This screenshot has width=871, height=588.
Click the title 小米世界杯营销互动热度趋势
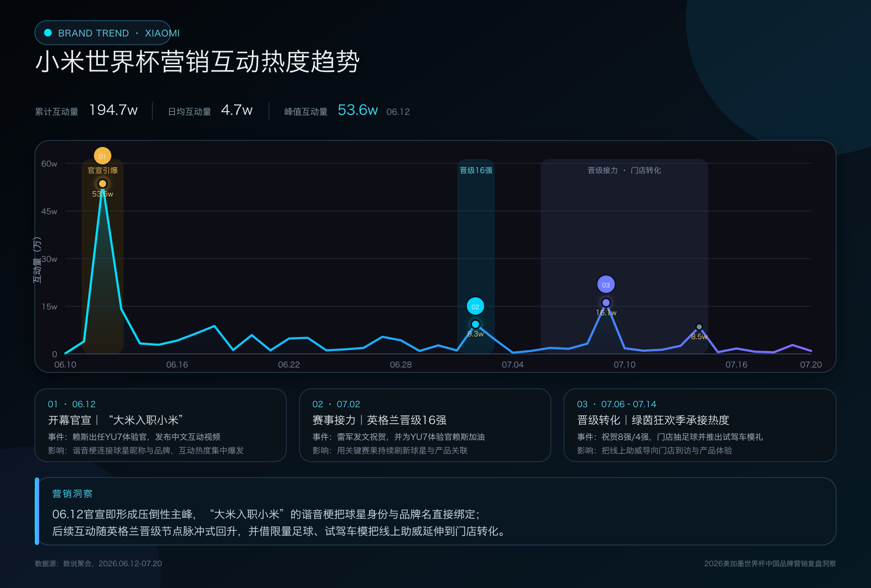tap(198, 61)
